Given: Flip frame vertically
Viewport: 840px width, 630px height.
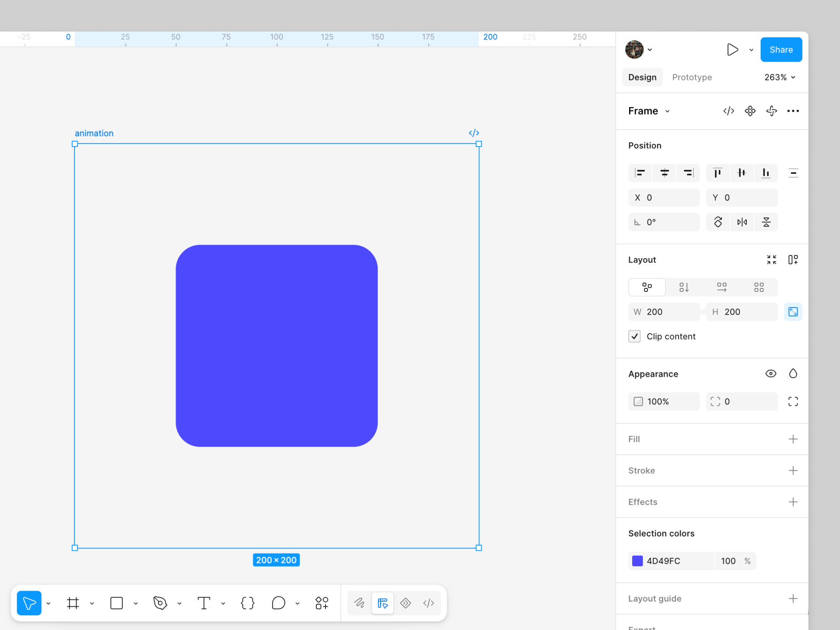Looking at the screenshot, I should pos(766,222).
